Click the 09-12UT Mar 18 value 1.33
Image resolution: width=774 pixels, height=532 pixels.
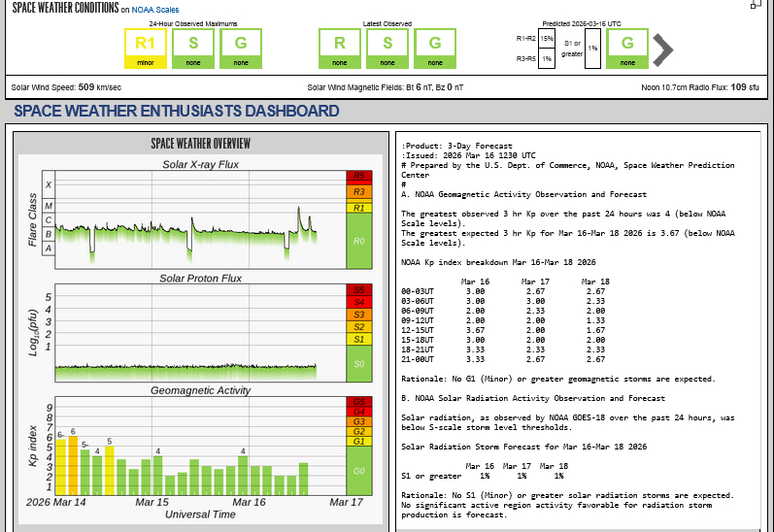595,320
